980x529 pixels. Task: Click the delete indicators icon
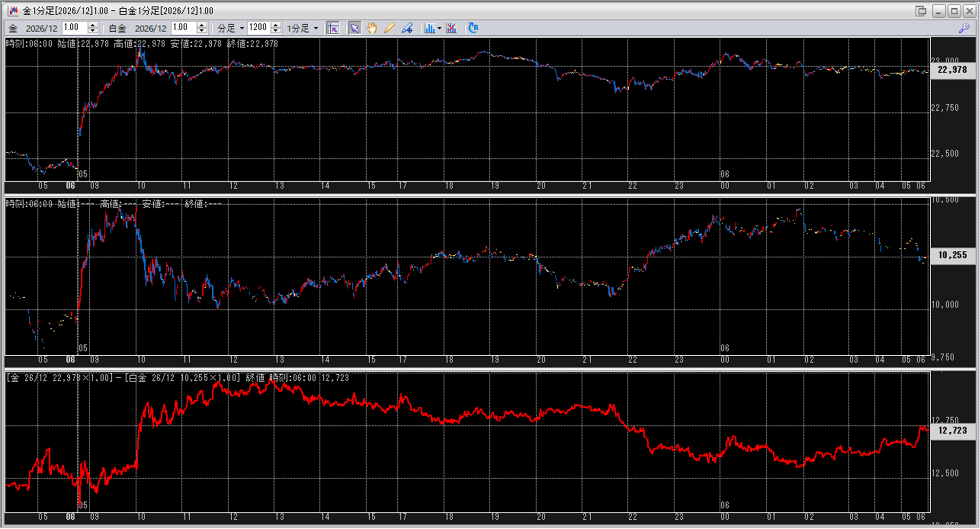click(452, 28)
